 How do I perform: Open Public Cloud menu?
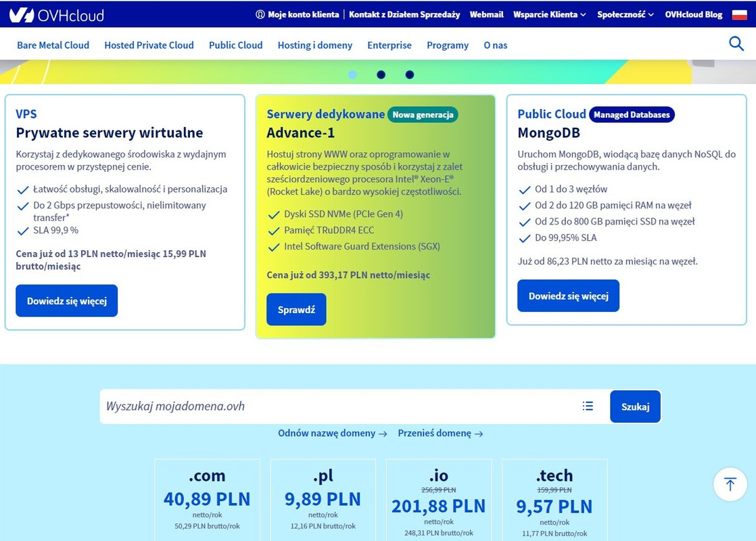click(x=236, y=45)
